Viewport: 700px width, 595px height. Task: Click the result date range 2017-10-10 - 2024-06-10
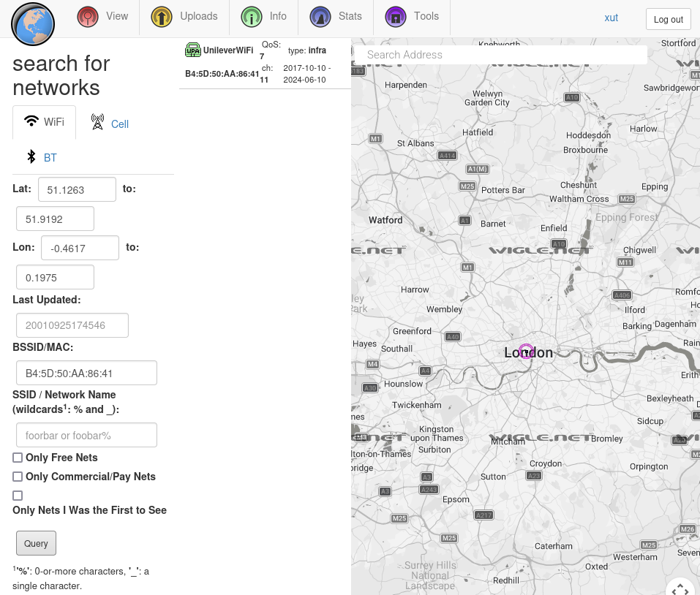click(306, 74)
